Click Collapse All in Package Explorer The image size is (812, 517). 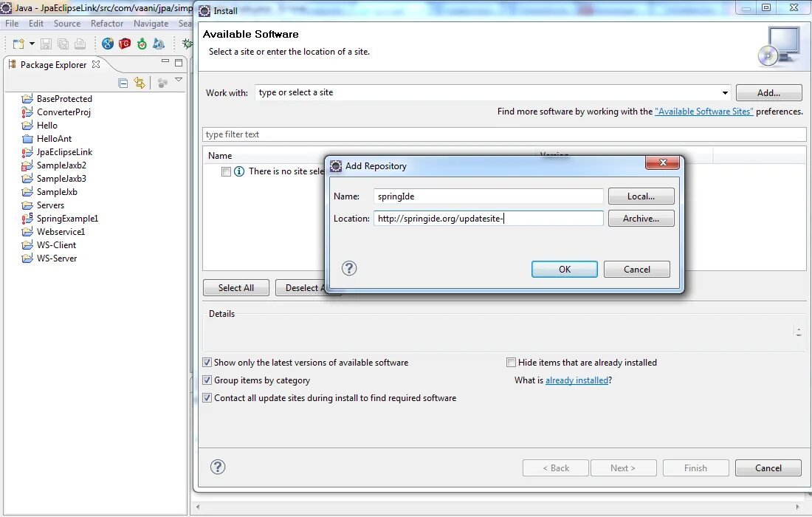(x=123, y=83)
